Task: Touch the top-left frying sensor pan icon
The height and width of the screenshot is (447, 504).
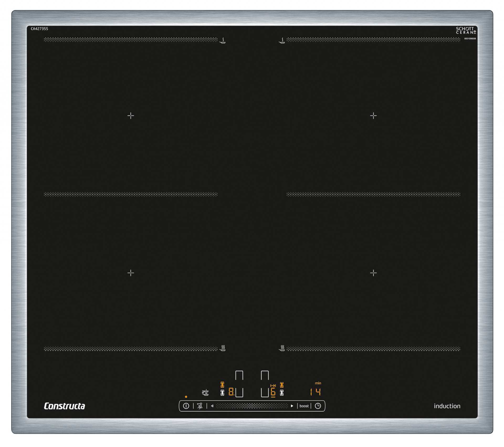Action: click(x=223, y=41)
